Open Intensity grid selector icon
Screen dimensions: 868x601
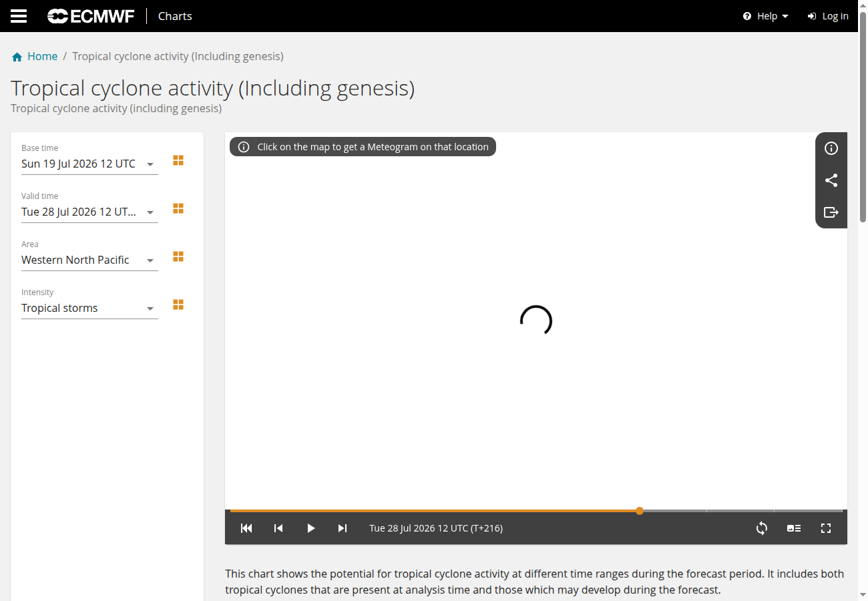pyautogui.click(x=178, y=305)
